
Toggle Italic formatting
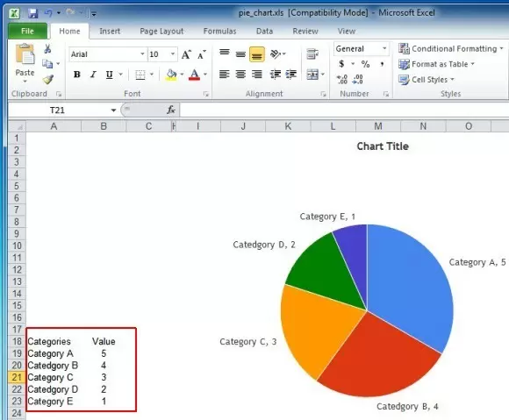pyautogui.click(x=93, y=75)
